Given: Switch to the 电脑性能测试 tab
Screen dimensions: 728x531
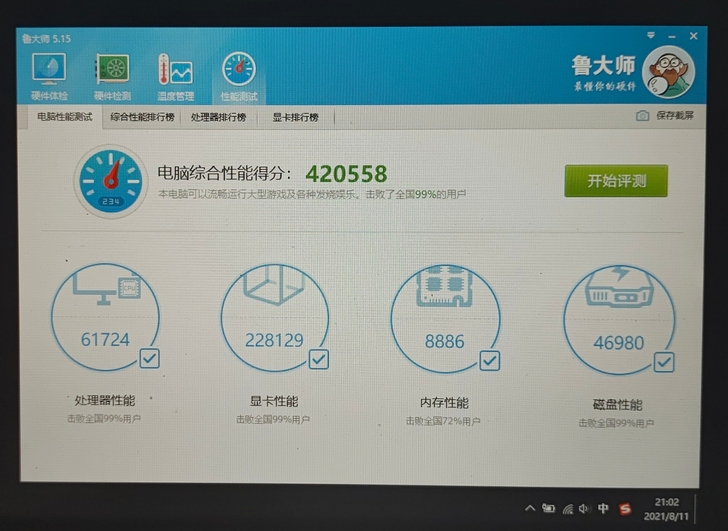Looking at the screenshot, I should click(65, 117).
